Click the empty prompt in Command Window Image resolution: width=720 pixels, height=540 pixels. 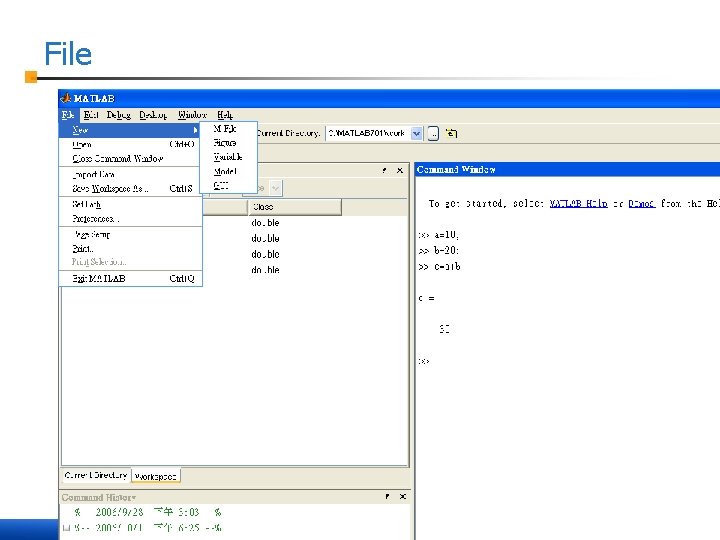pyautogui.click(x=424, y=361)
